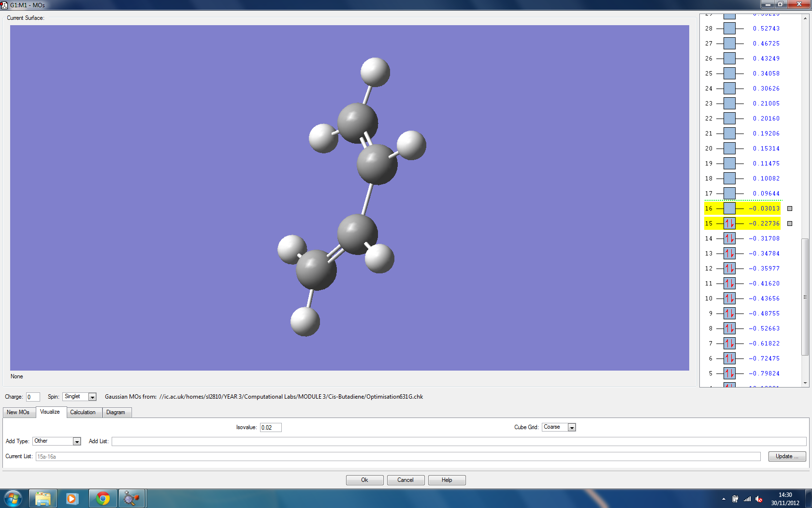Open the Cube Grid Coarse dropdown
The width and height of the screenshot is (812, 508).
(572, 428)
